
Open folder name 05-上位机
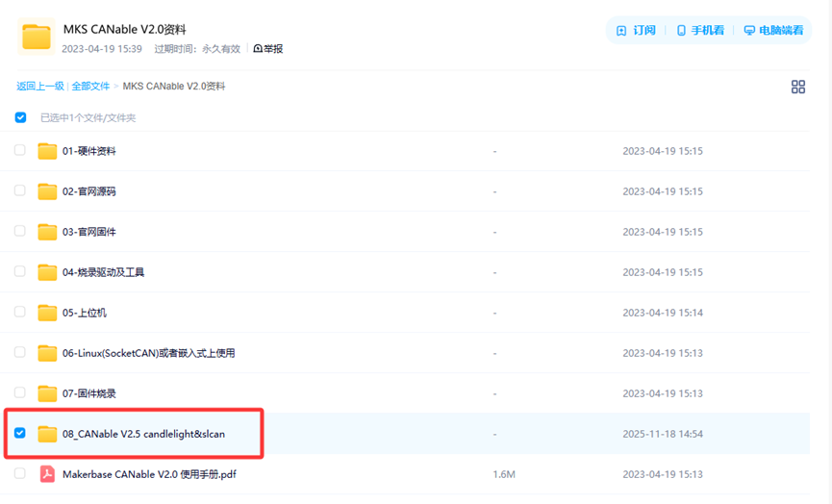(85, 313)
